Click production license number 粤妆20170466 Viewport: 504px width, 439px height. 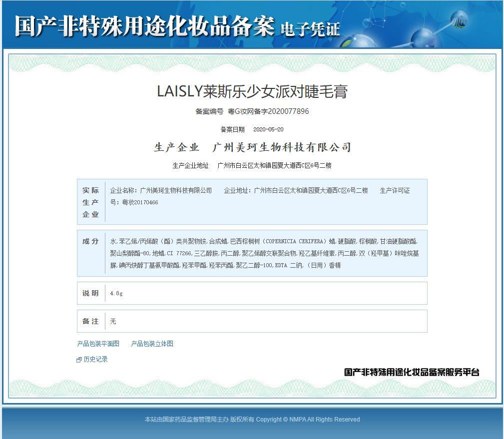pos(140,202)
